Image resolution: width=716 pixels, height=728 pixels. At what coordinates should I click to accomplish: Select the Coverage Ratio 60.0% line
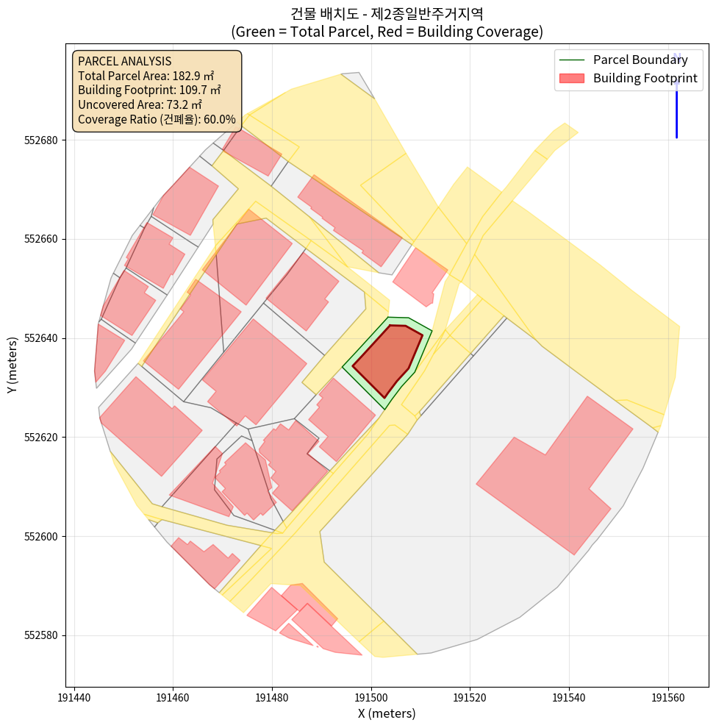157,119
